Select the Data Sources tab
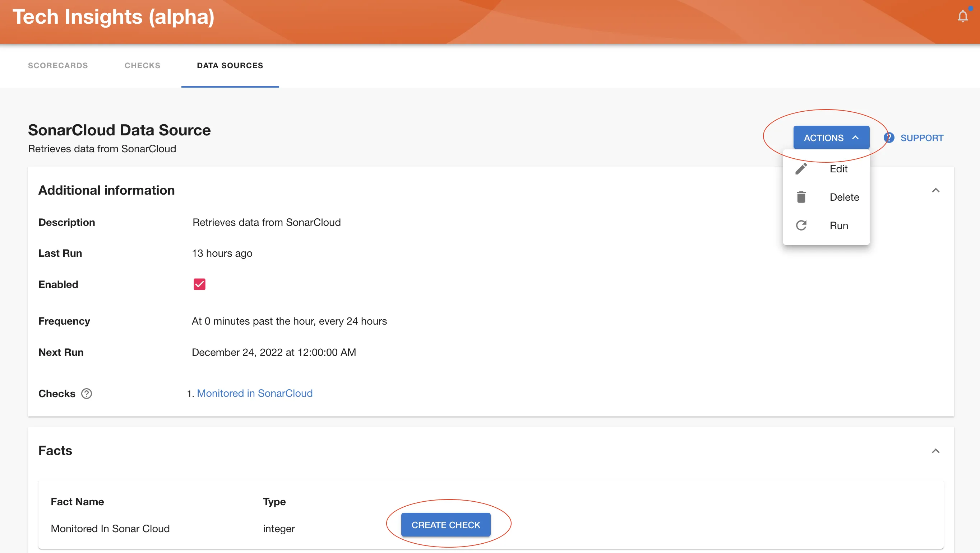 (x=230, y=65)
